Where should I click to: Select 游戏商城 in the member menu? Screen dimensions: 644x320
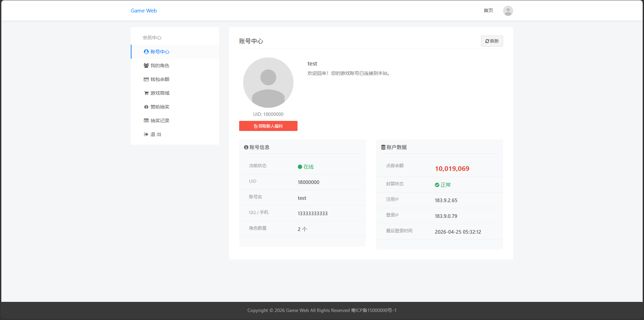(x=160, y=93)
